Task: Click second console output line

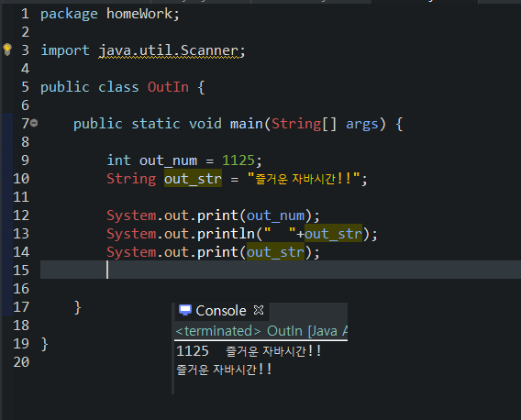Action: pyautogui.click(x=224, y=370)
